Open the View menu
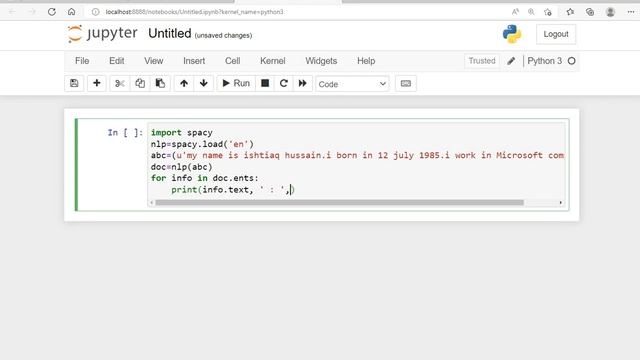The image size is (640, 360). [153, 61]
